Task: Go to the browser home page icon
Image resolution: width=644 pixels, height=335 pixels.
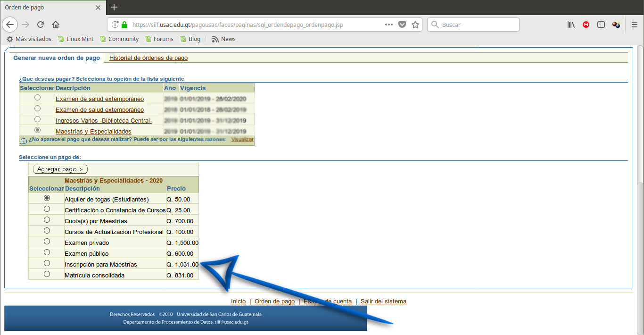Action: 56,25
